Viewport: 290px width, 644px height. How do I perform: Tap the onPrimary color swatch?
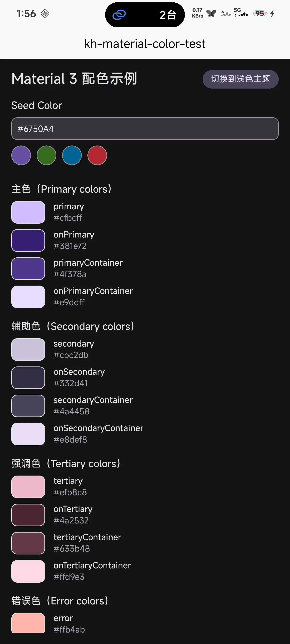pyautogui.click(x=28, y=240)
